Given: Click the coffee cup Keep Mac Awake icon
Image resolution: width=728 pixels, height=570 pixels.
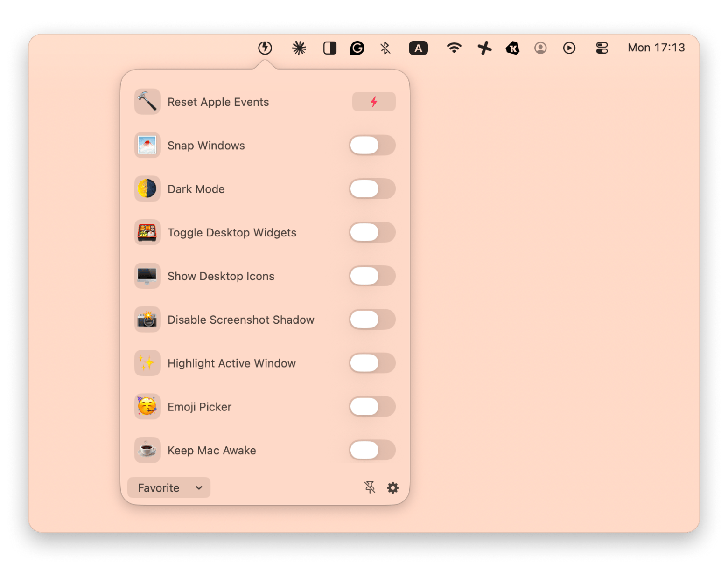Looking at the screenshot, I should click(x=147, y=450).
